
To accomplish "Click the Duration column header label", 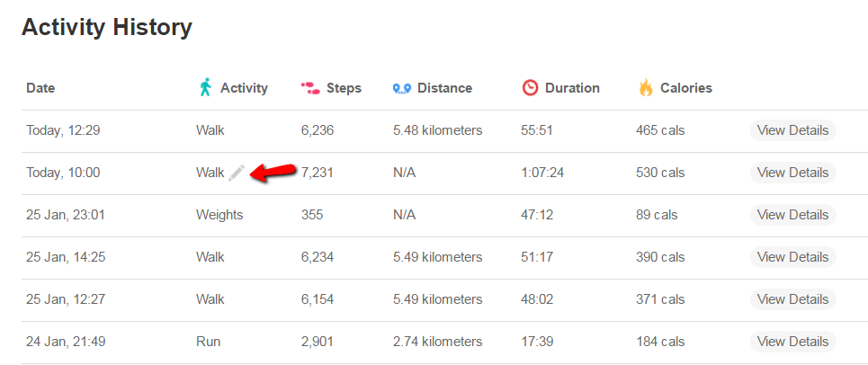I will pyautogui.click(x=572, y=88).
